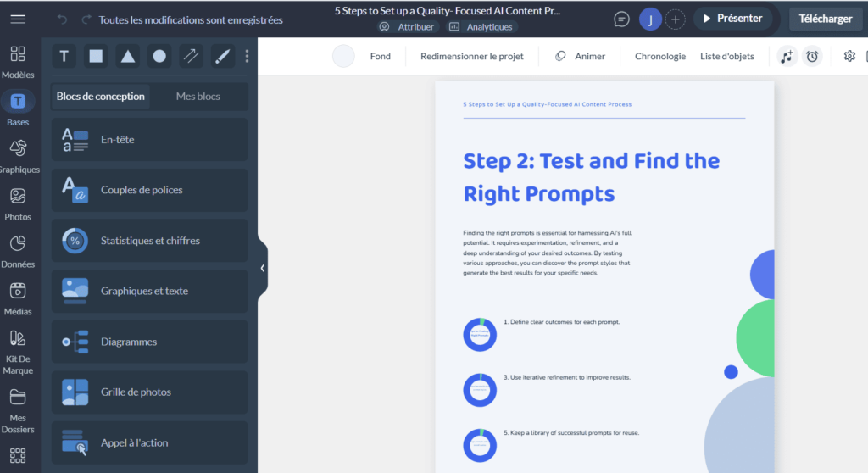This screenshot has width=868, height=473.
Task: Open the Médias sidebar panel
Action: tap(18, 299)
